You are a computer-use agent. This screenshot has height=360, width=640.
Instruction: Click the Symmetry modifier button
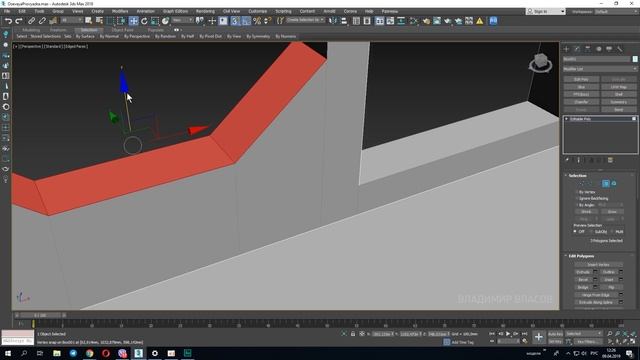point(618,102)
